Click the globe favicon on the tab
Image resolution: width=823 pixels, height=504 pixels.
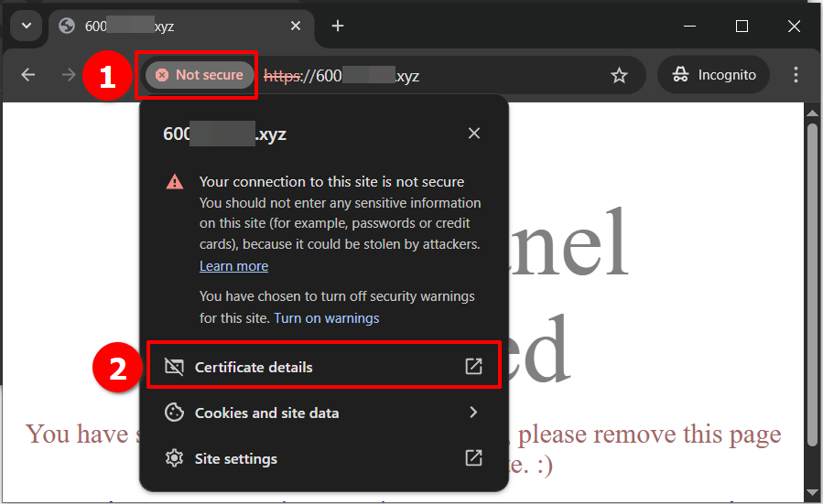(67, 26)
